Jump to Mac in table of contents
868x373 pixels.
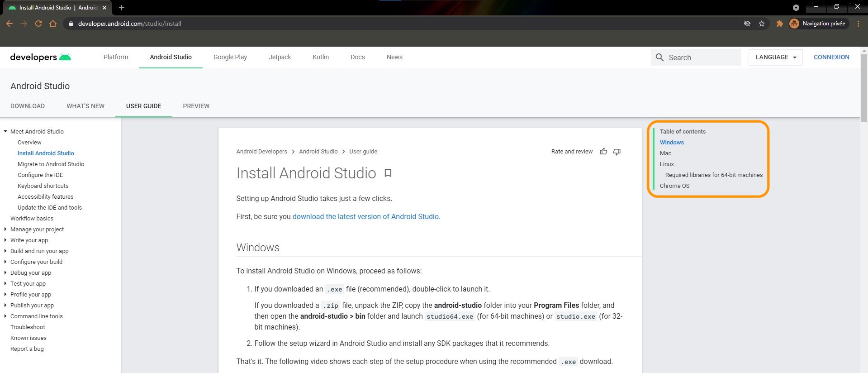(665, 153)
